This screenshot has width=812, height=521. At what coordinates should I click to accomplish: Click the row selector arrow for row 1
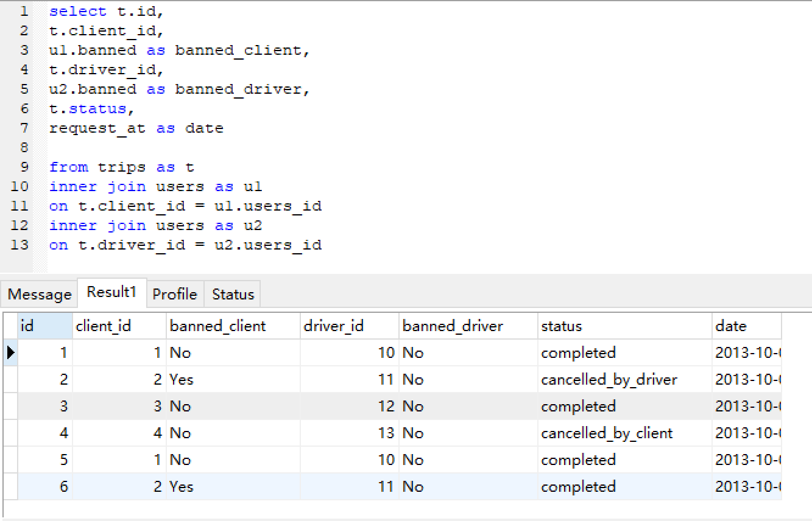[x=10, y=352]
